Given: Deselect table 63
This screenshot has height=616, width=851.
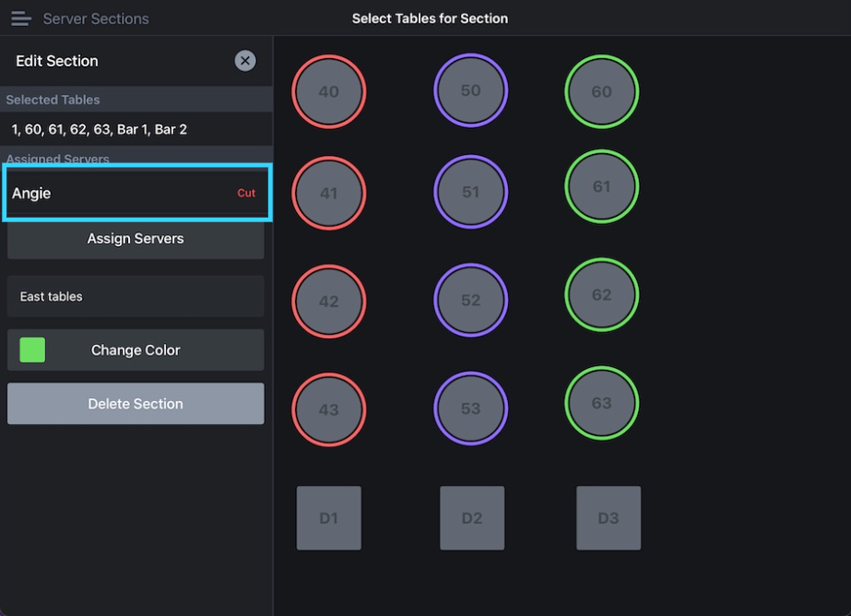Looking at the screenshot, I should tap(602, 403).
